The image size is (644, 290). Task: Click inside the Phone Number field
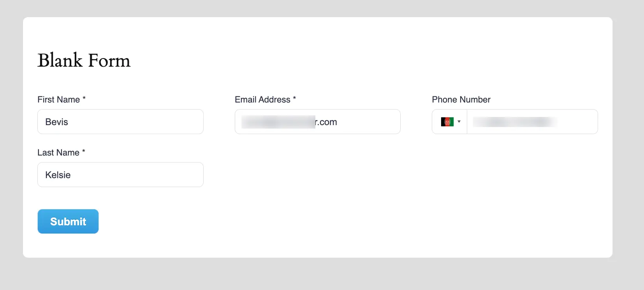pos(576,122)
